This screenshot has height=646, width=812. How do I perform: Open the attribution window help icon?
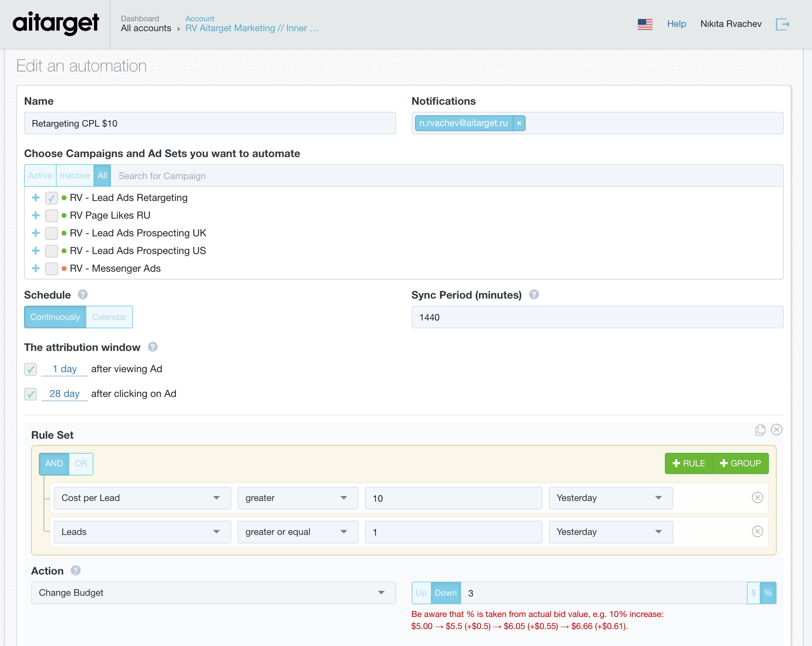click(152, 347)
